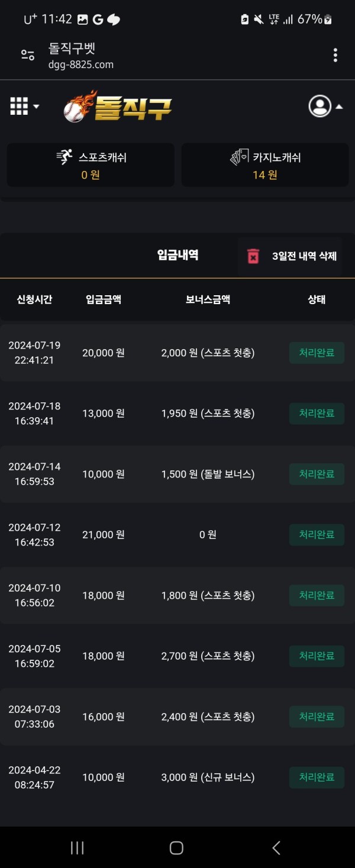355x868 pixels.
Task: Click 처리완료 status for 2024-07-12 deposit
Action: (x=317, y=535)
